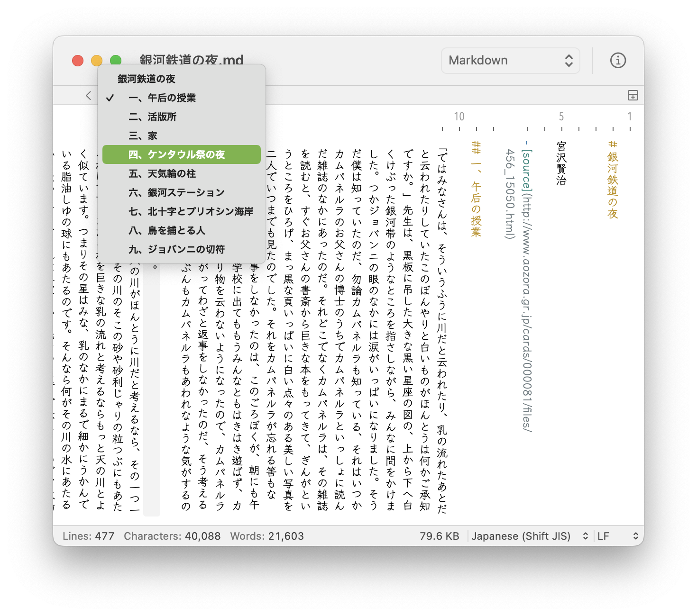Jump to chapter 七、北十字とプリオシン海岸
The image size is (697, 616).
[191, 211]
